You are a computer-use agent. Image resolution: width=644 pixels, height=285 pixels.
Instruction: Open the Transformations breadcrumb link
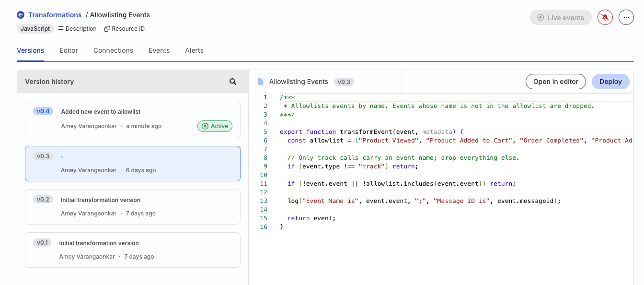click(55, 15)
